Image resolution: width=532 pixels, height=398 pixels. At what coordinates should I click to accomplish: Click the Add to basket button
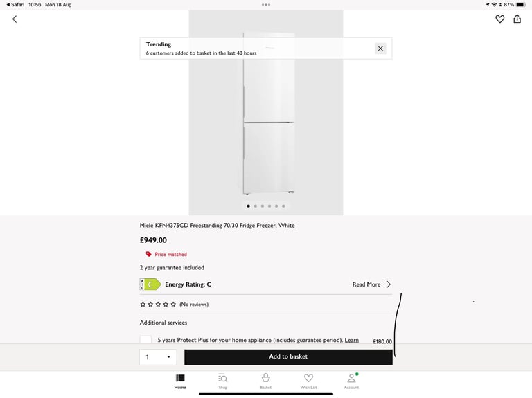[288, 357]
